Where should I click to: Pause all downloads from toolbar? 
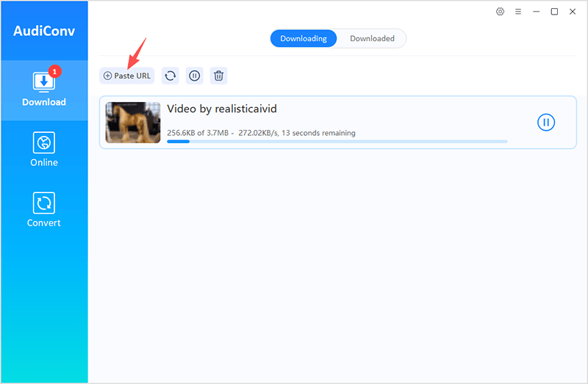tap(194, 76)
